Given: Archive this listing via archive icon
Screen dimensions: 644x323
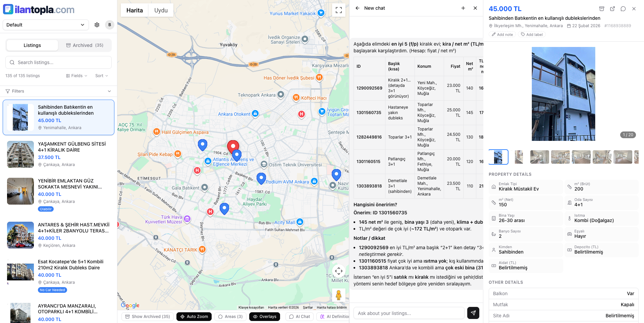Looking at the screenshot, I should (x=602, y=9).
